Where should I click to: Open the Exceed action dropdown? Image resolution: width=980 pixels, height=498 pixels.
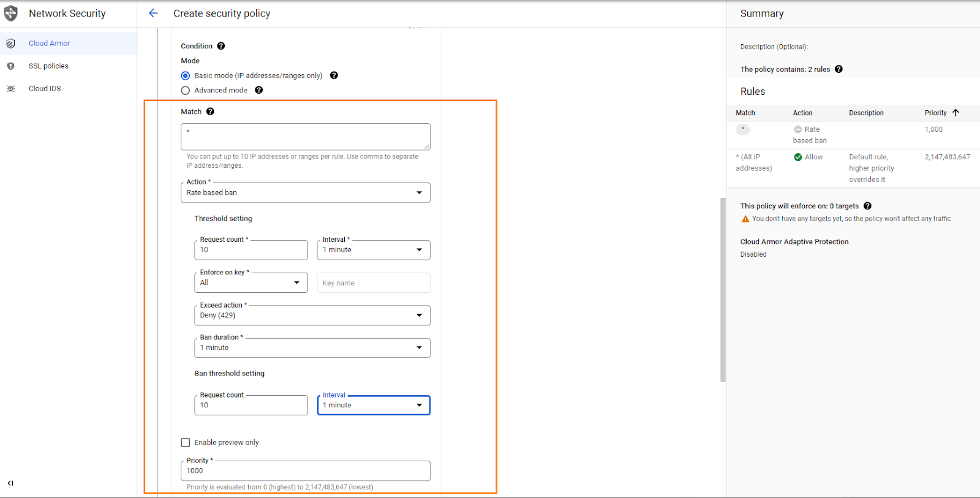[312, 315]
